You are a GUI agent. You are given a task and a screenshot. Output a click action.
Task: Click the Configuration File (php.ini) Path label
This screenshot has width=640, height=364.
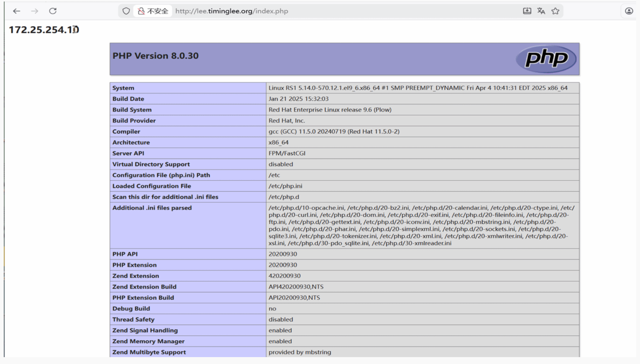(161, 175)
